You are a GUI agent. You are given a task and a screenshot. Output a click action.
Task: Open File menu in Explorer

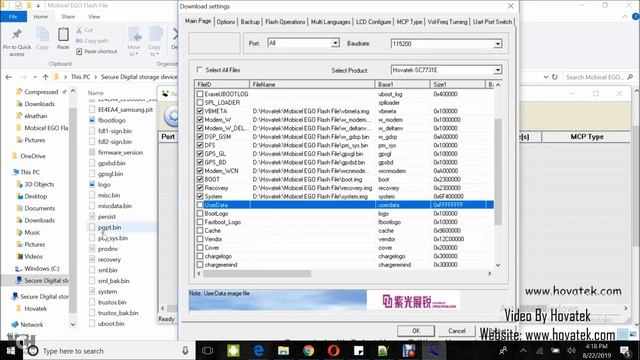pyautogui.click(x=13, y=17)
